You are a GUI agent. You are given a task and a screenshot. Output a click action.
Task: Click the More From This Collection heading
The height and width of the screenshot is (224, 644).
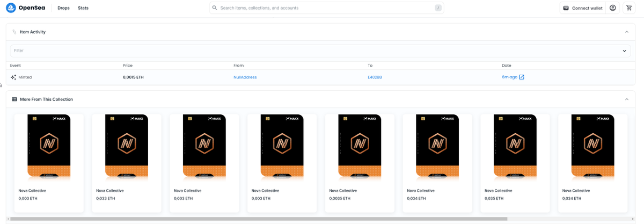click(47, 99)
